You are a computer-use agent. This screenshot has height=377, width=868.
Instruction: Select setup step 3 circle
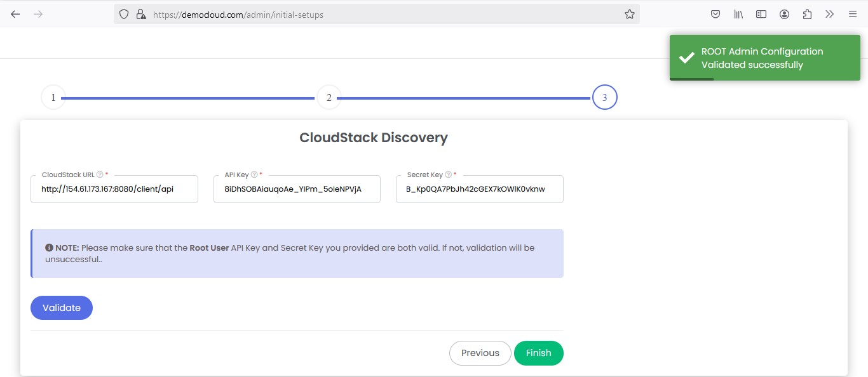click(x=605, y=98)
